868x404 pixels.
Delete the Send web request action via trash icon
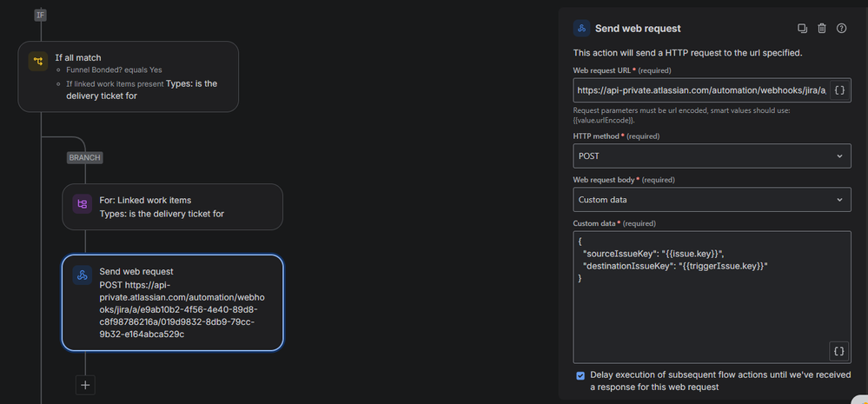point(821,28)
